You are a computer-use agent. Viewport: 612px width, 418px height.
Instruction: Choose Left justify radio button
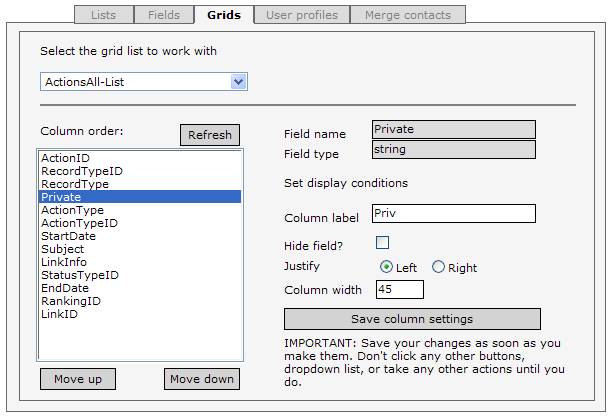tap(386, 267)
